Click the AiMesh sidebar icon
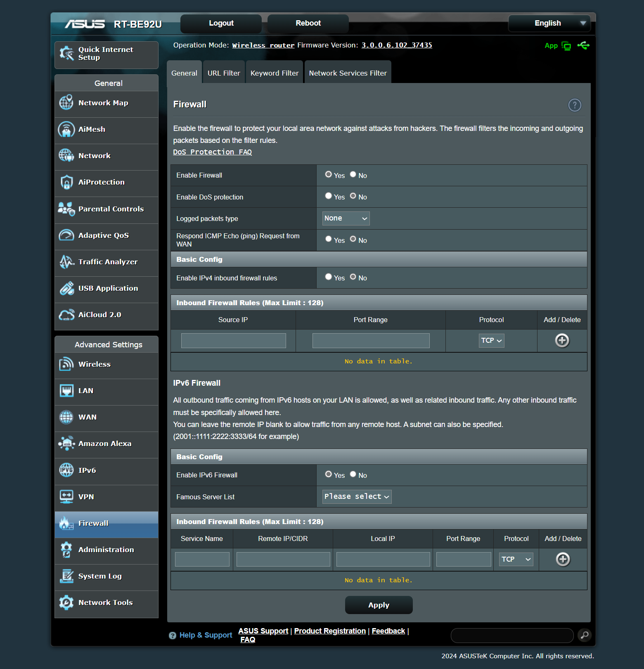The width and height of the screenshot is (644, 669). [x=66, y=129]
